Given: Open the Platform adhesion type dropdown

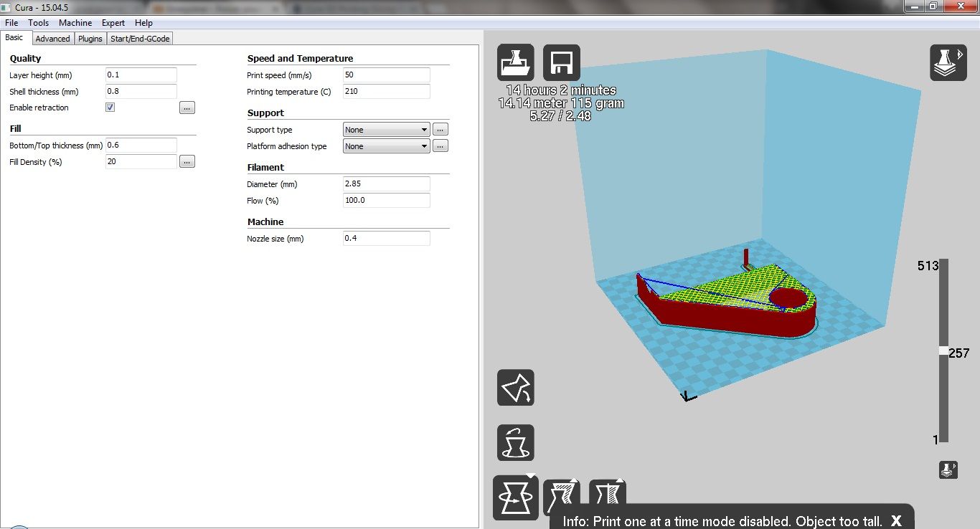Looking at the screenshot, I should point(386,146).
